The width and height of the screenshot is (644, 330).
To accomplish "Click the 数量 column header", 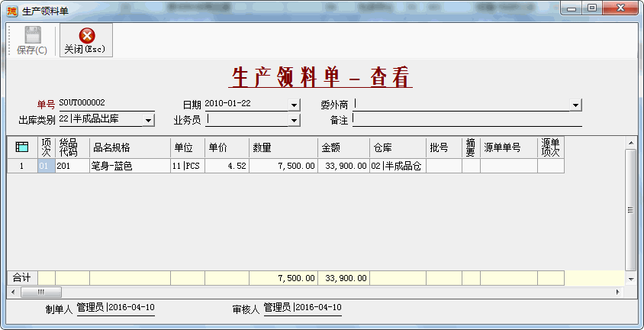I will point(283,147).
